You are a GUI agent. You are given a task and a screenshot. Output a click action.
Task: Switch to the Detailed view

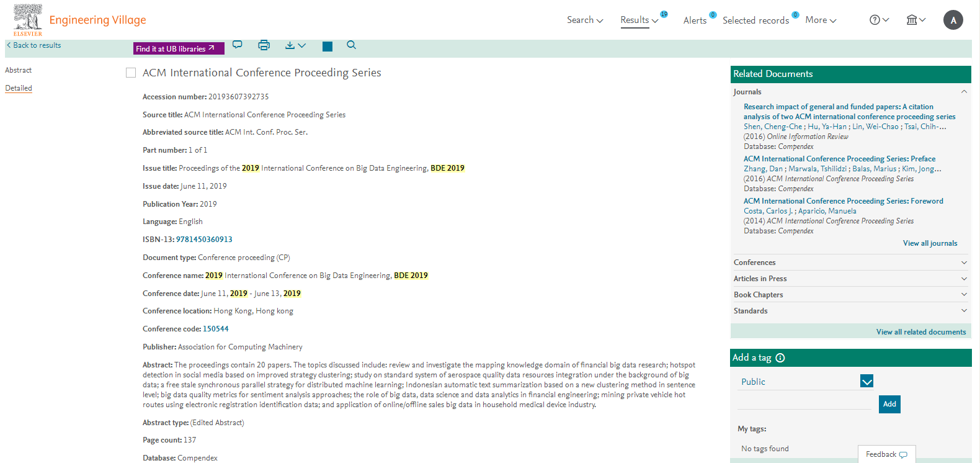tap(19, 88)
